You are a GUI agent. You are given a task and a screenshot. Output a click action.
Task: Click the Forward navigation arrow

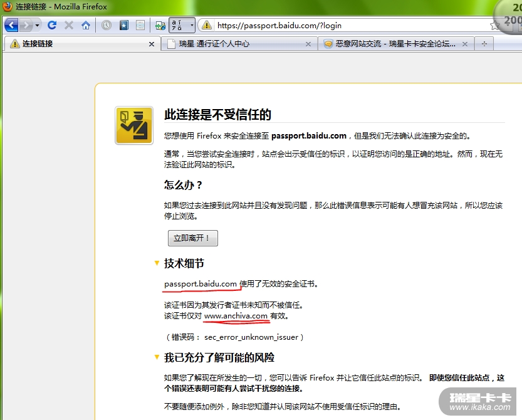click(26, 25)
